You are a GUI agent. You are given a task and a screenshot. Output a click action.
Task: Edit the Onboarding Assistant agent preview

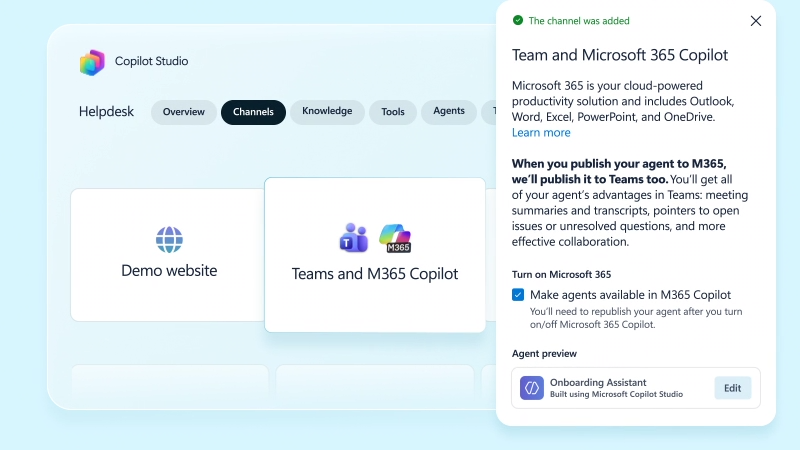(733, 388)
